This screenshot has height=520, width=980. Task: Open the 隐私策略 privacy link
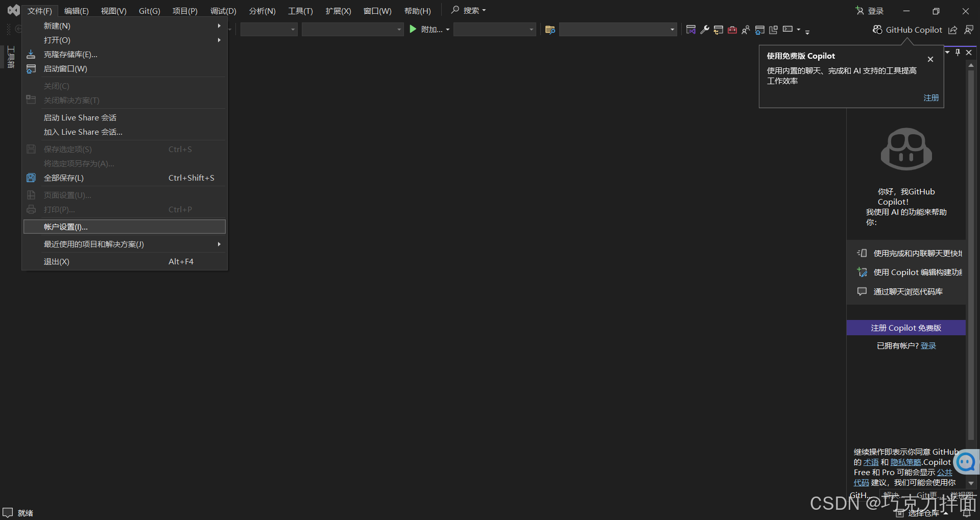(x=906, y=462)
